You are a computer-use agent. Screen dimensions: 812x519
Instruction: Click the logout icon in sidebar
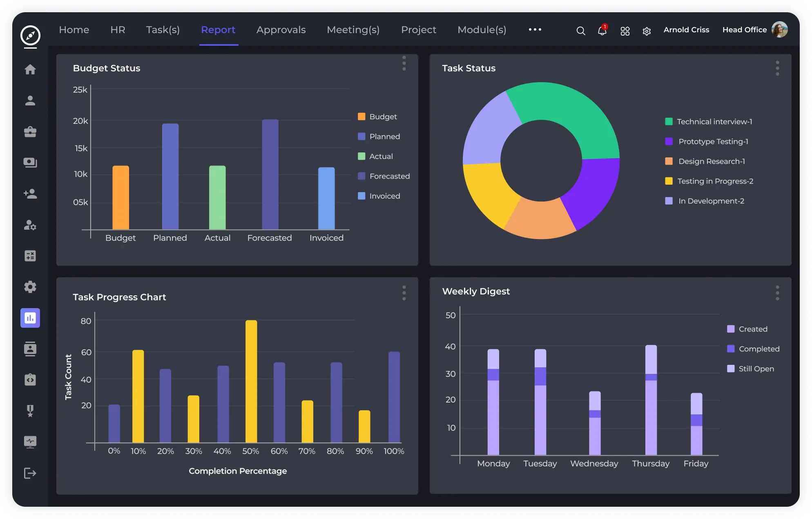point(30,473)
